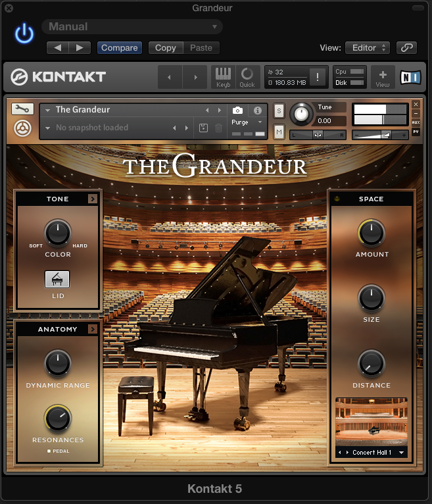Toggle the PEDAL resonance indicator

[58, 451]
